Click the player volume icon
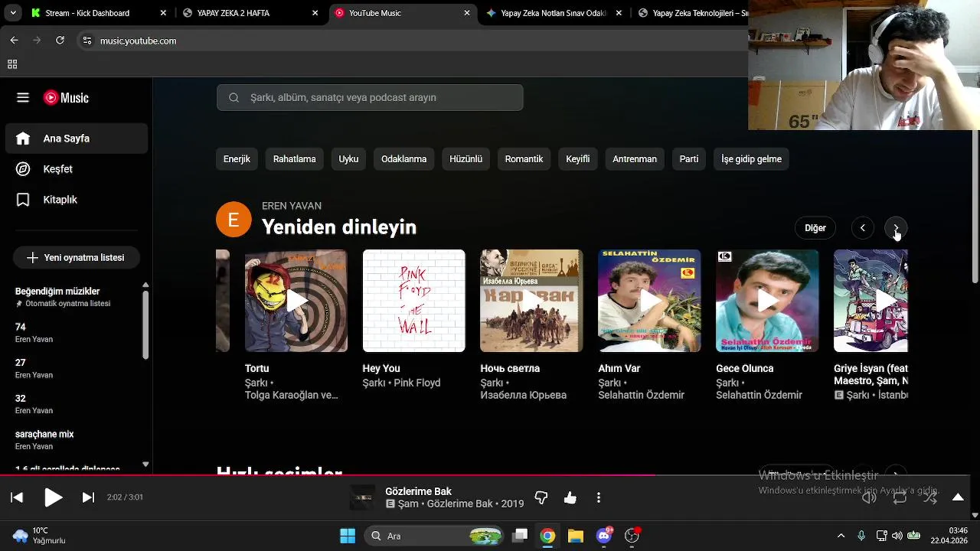This screenshot has width=980, height=551. click(x=869, y=497)
